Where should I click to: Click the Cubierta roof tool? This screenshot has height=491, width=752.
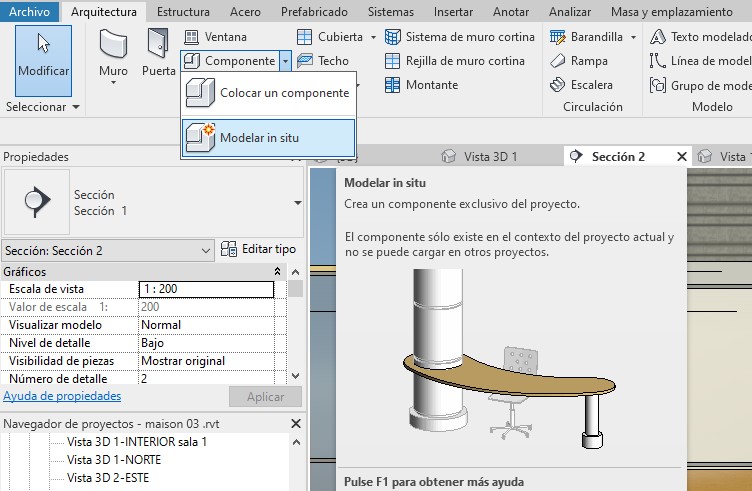[331, 37]
